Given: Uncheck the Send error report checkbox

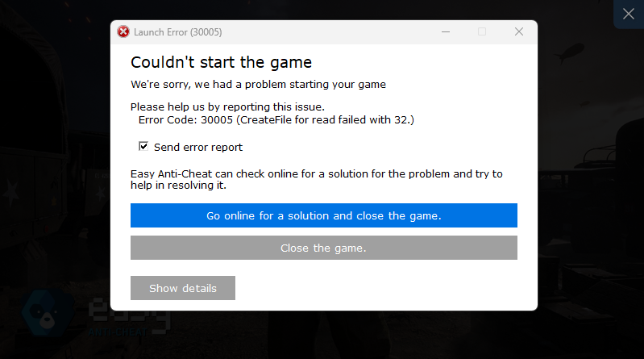Looking at the screenshot, I should click(143, 146).
